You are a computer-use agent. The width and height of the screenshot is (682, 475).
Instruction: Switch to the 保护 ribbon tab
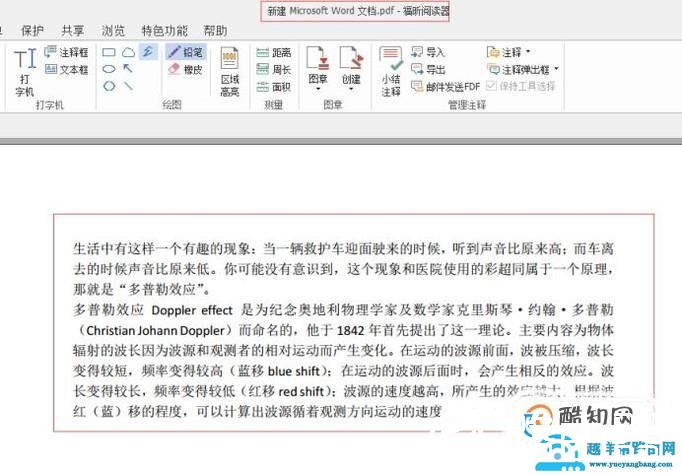(33, 31)
